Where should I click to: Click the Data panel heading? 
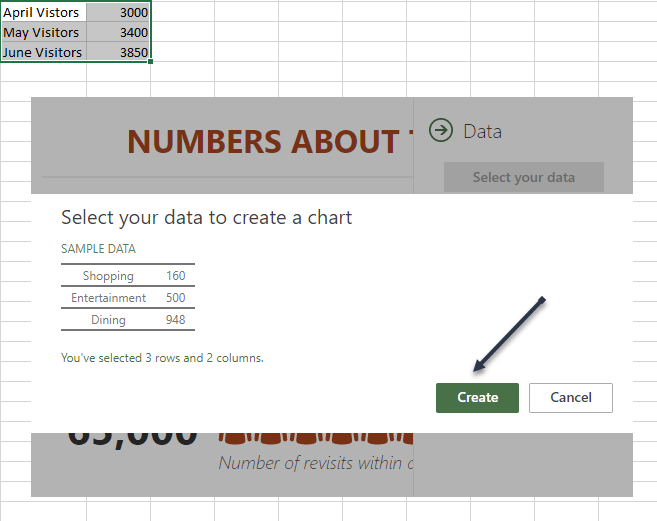[x=482, y=132]
